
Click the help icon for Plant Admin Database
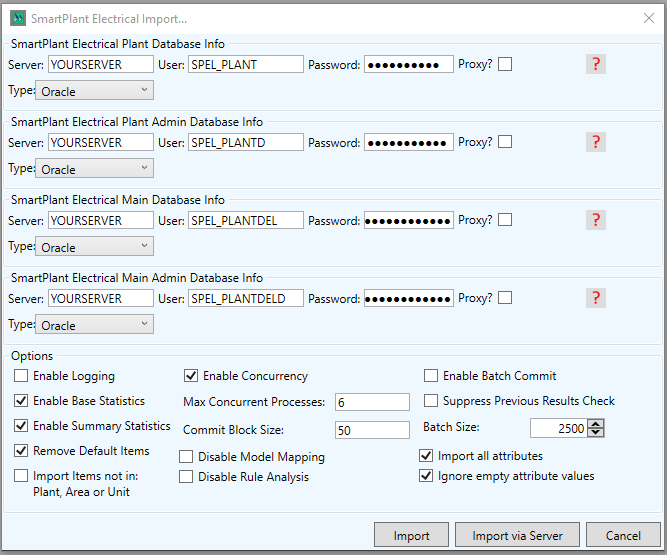click(596, 142)
